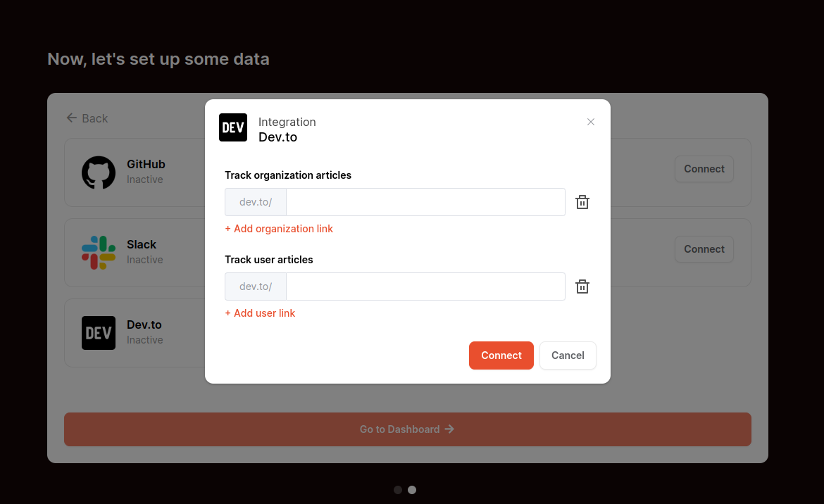Image resolution: width=824 pixels, height=504 pixels.
Task: Click Go to Dashboard button
Action: [408, 429]
